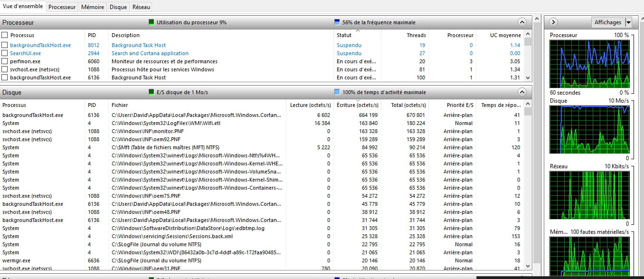
Task: Click the Microsoft-Windows-VolumeSna log row
Action: [262, 172]
